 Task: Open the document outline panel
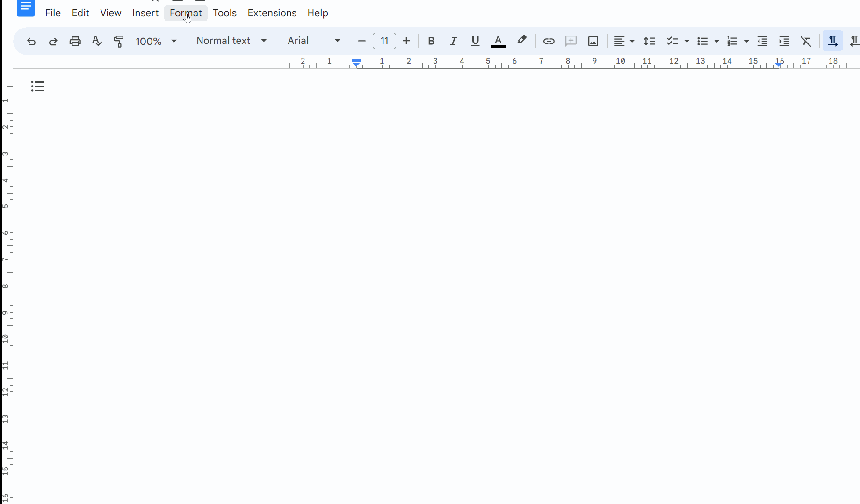pyautogui.click(x=37, y=86)
